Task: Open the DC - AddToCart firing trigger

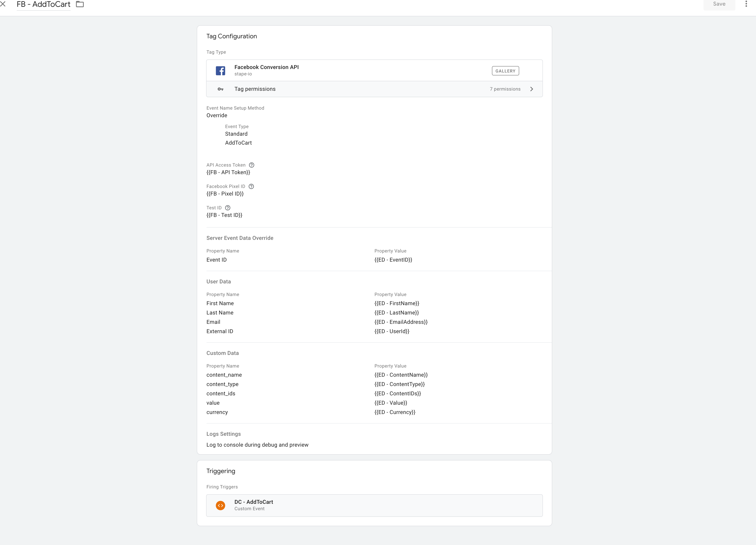Action: click(374, 505)
